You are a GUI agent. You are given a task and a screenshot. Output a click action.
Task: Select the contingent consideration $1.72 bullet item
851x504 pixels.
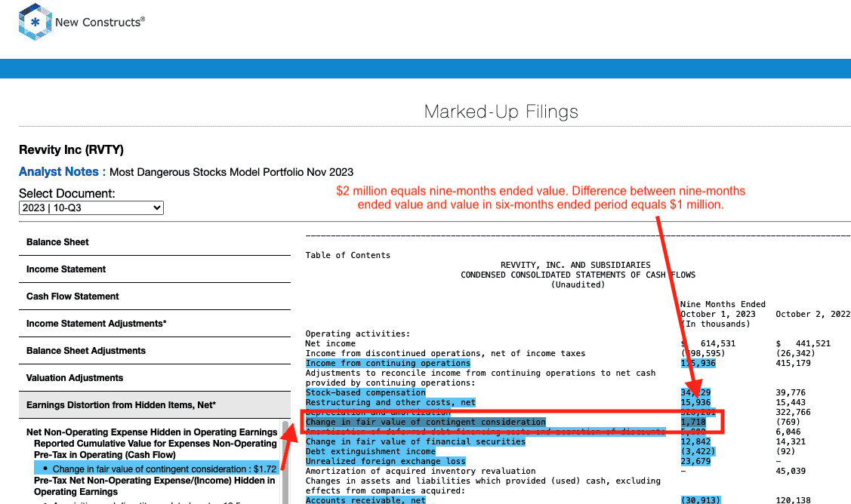pos(157,469)
